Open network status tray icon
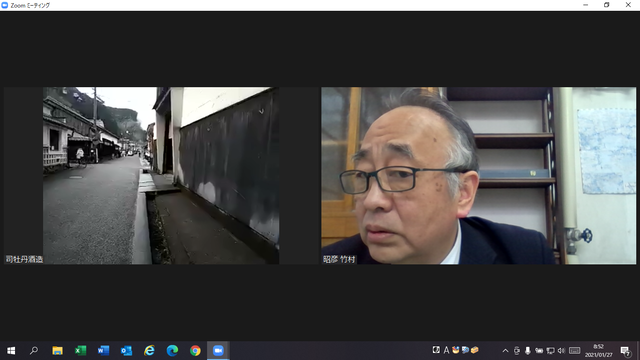640x360 pixels. click(x=551, y=351)
